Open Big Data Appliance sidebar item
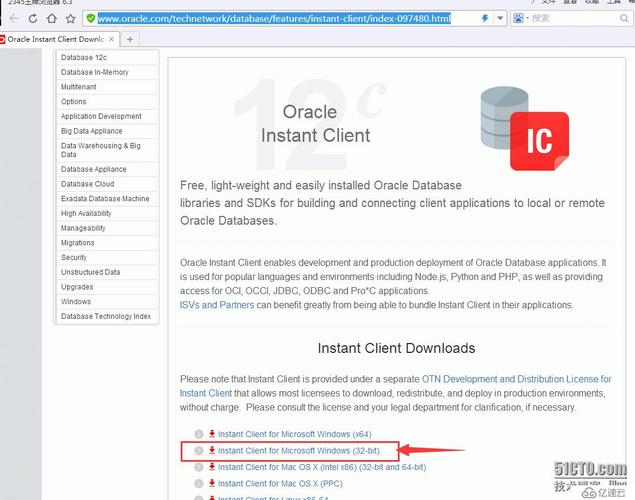 click(x=107, y=131)
